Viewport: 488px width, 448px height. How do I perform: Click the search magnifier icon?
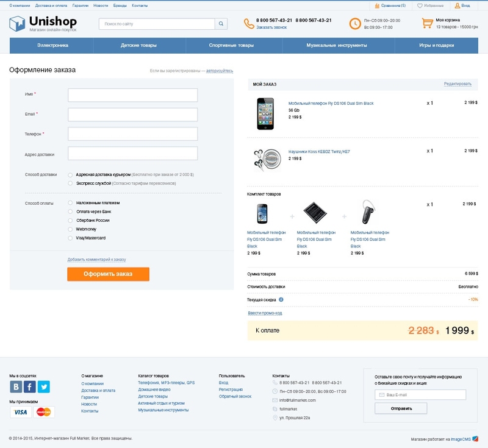point(220,24)
